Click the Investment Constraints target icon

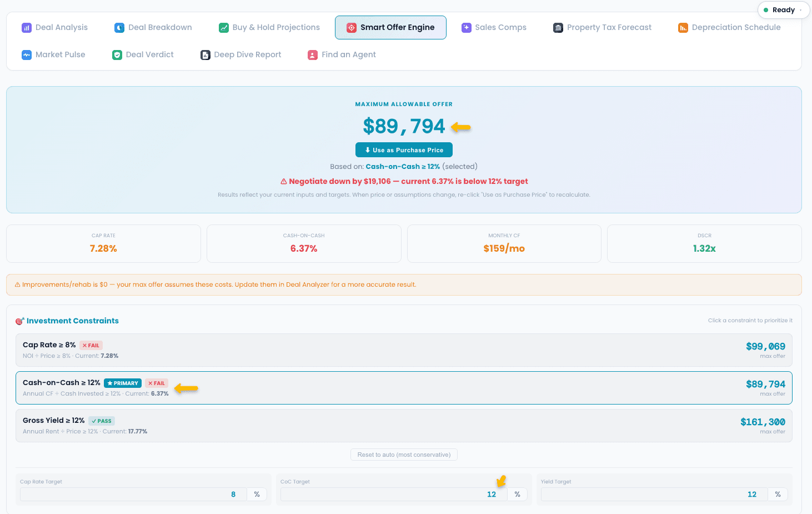tap(19, 321)
